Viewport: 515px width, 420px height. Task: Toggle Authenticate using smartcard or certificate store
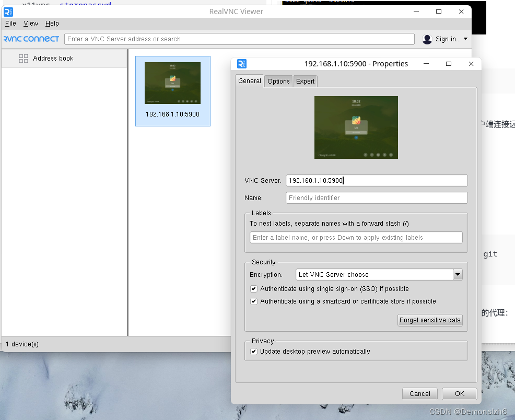(253, 301)
